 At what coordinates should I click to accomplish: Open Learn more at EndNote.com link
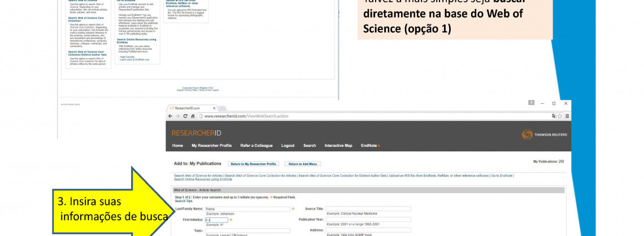point(134,59)
